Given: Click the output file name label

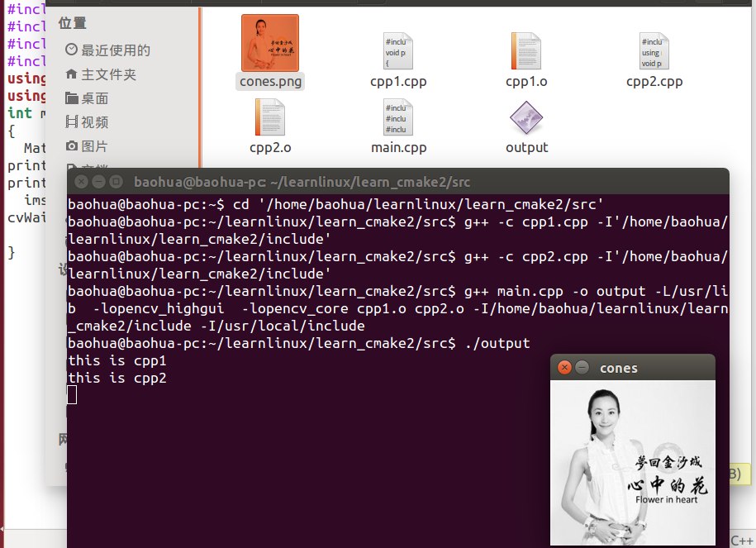Looking at the screenshot, I should (x=526, y=148).
